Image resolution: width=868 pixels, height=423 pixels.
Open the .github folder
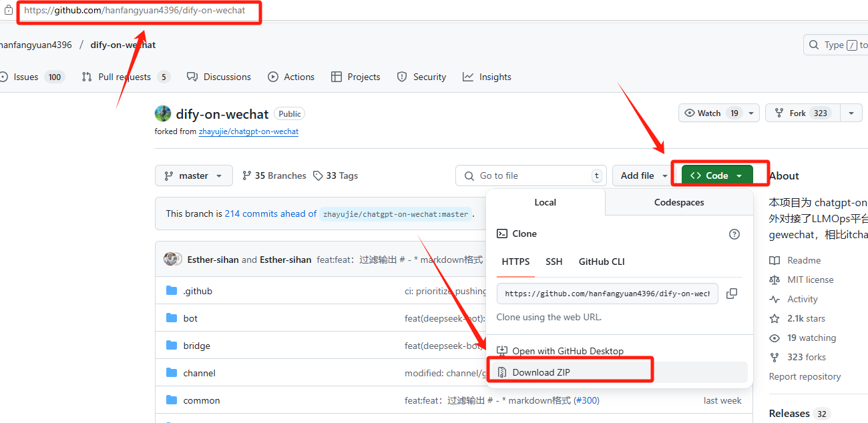198,291
